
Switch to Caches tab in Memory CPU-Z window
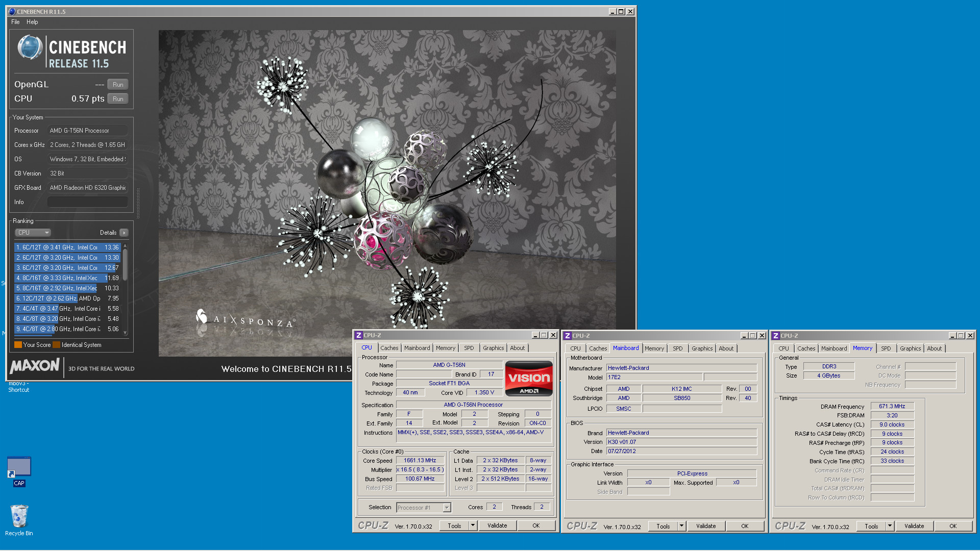pyautogui.click(x=806, y=348)
